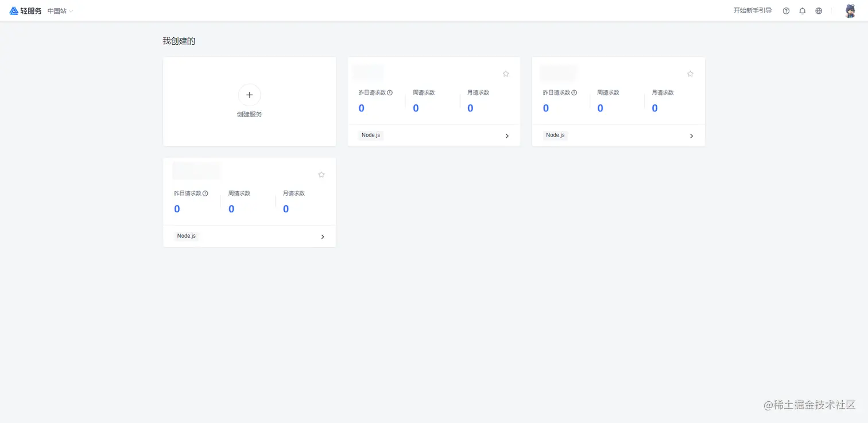This screenshot has height=423, width=868.
Task: Click 月请求数 label on the card below 创建服务
Action: (294, 193)
